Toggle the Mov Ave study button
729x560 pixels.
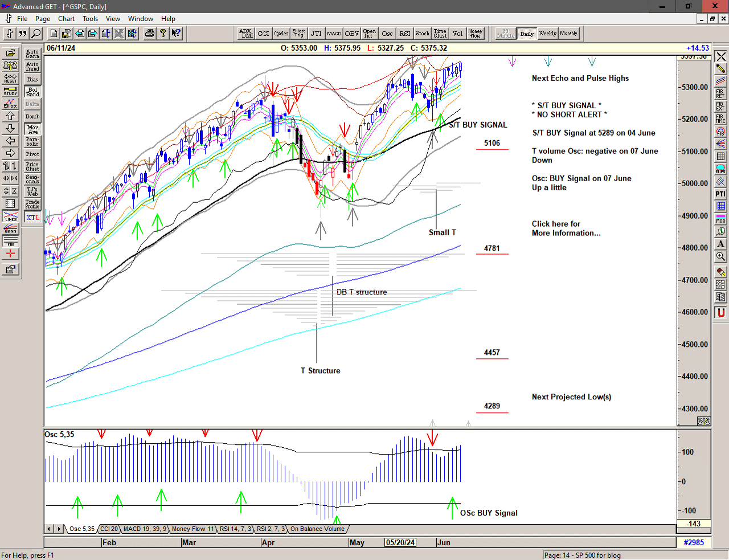pyautogui.click(x=32, y=129)
